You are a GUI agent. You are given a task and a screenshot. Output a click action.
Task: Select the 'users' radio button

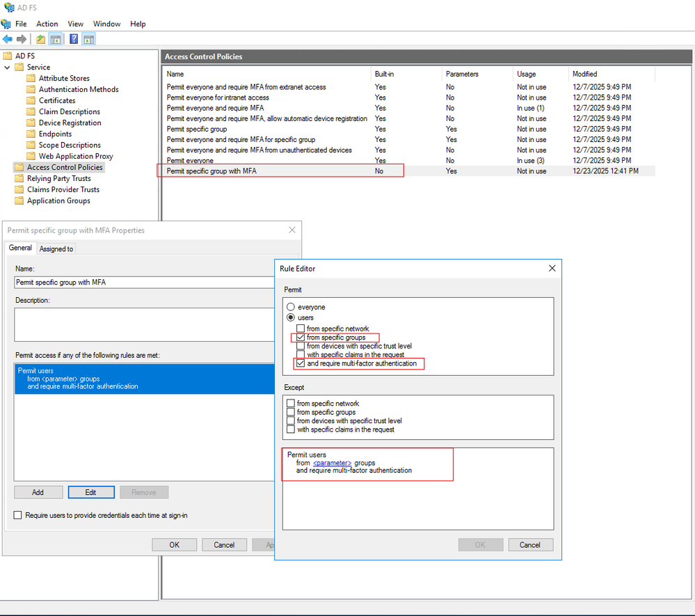(x=291, y=317)
